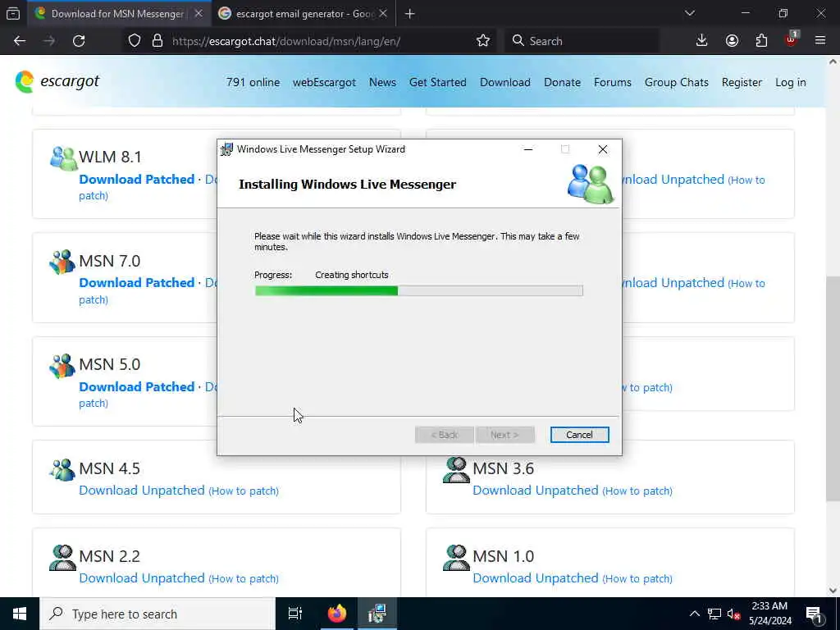Click the site padlock icon
The width and height of the screenshot is (840, 630).
[x=157, y=41]
